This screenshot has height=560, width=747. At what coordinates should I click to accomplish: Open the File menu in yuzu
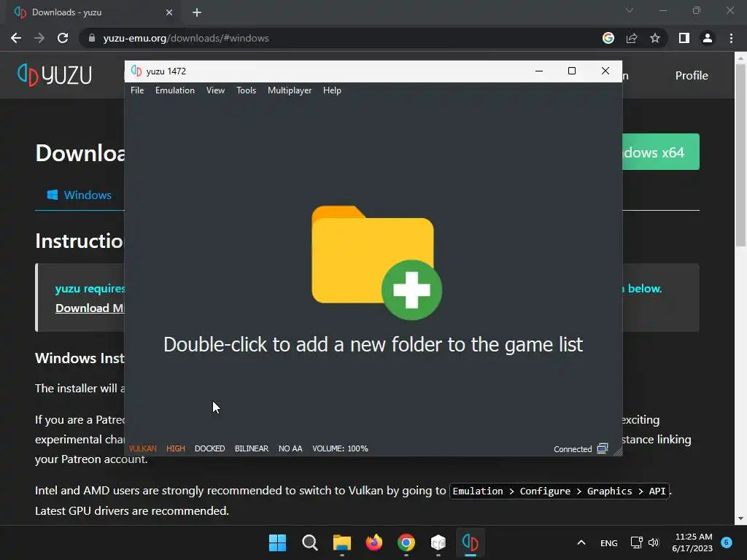coord(136,90)
